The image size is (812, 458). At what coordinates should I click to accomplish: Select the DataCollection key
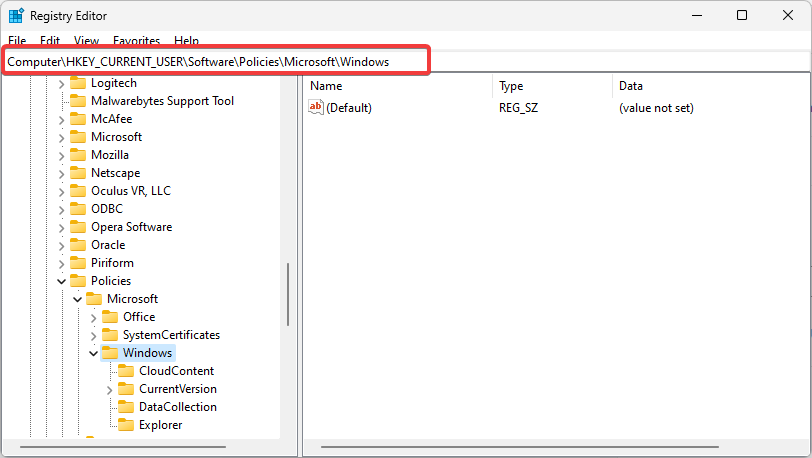coord(178,407)
